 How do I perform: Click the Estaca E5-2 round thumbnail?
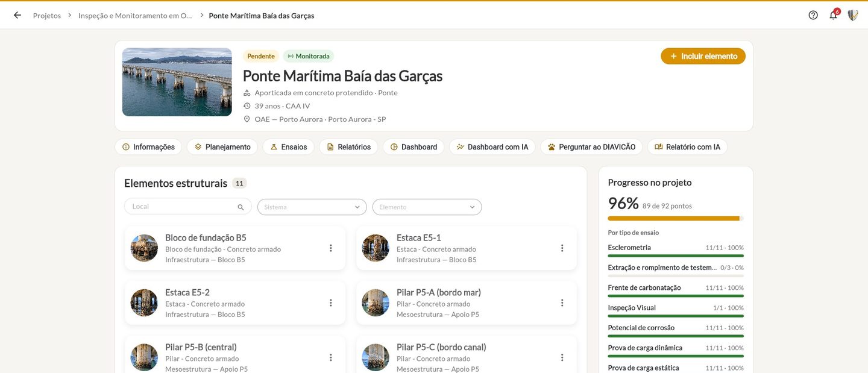pos(144,303)
